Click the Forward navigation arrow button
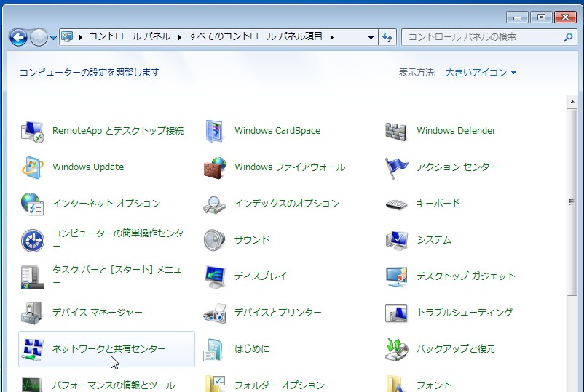Image resolution: width=584 pixels, height=392 pixels. pos(39,37)
